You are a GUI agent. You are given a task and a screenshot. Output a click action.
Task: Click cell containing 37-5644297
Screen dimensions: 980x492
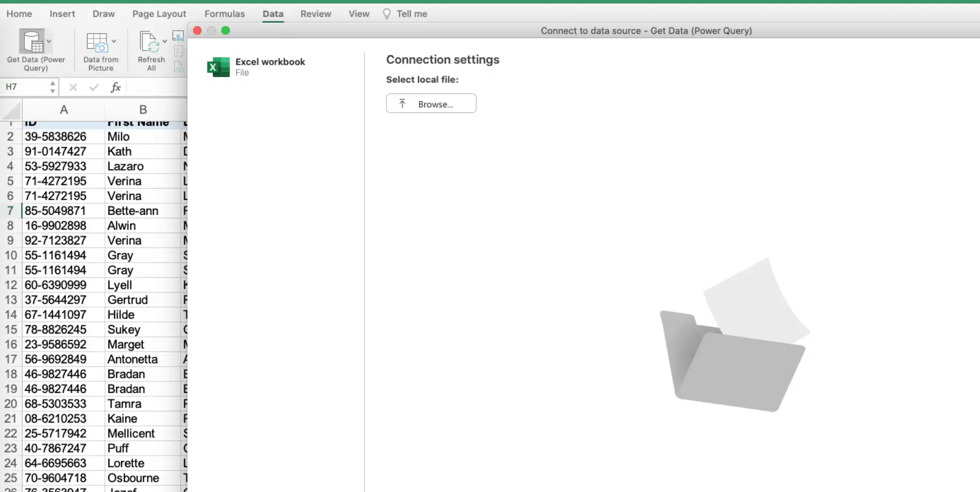coord(64,300)
